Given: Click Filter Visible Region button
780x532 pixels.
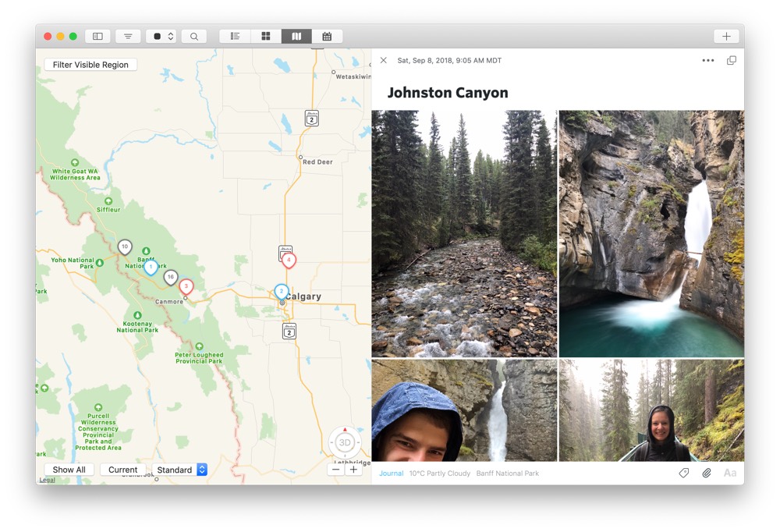Looking at the screenshot, I should (x=90, y=65).
